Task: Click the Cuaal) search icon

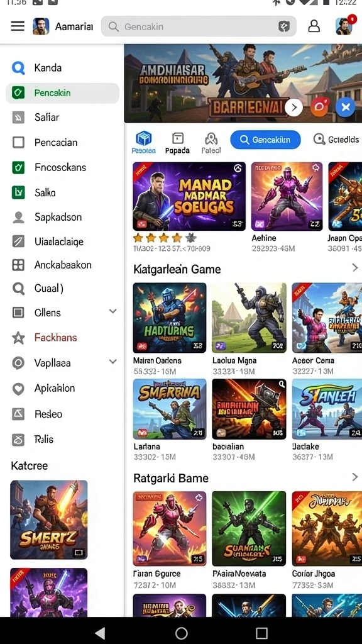Action: [x=18, y=289]
